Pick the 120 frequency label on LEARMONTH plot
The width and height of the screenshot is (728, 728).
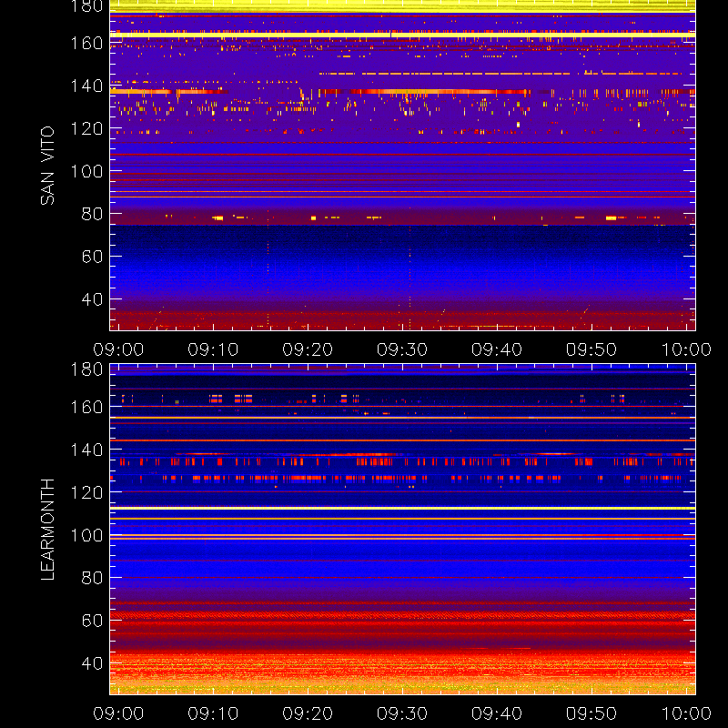86,492
